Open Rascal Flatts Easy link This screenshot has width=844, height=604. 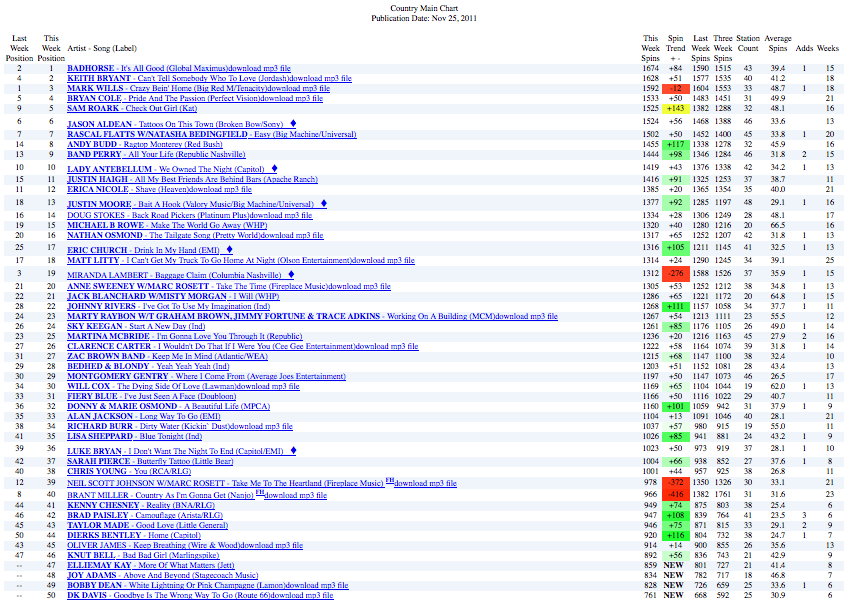212,135
